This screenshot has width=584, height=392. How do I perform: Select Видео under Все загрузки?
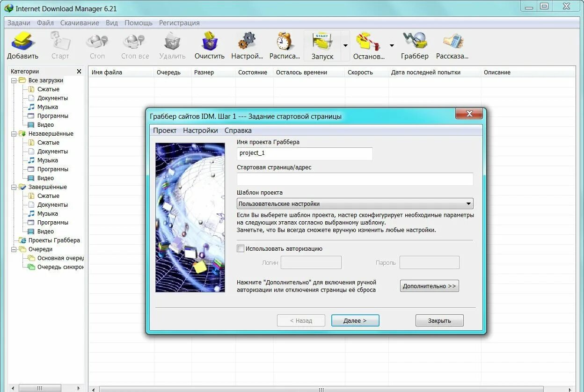coord(45,125)
